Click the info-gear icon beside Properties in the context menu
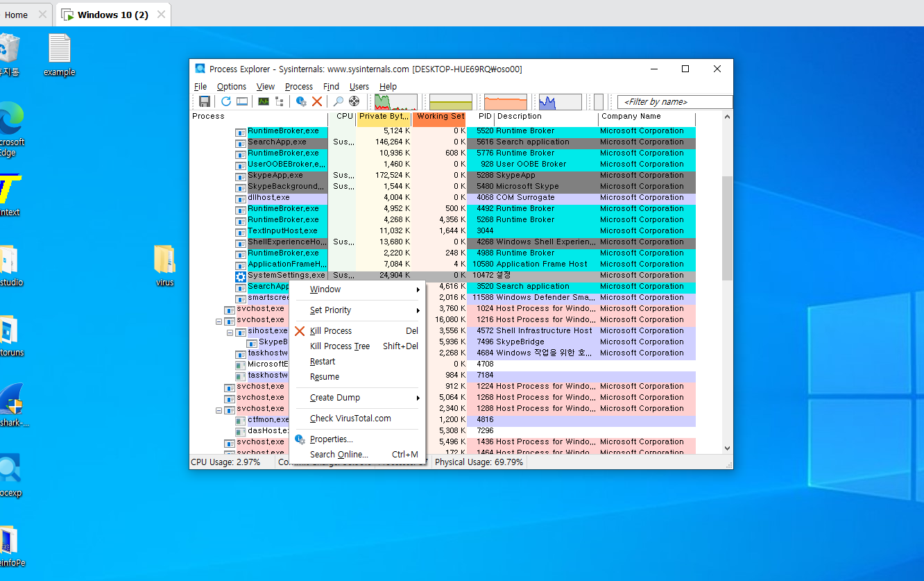The width and height of the screenshot is (924, 581). [300, 439]
